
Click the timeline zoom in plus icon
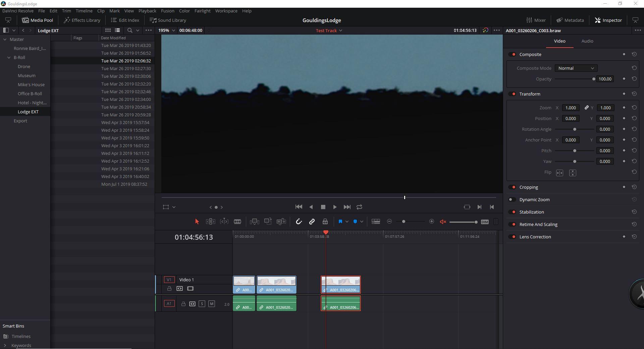point(432,222)
